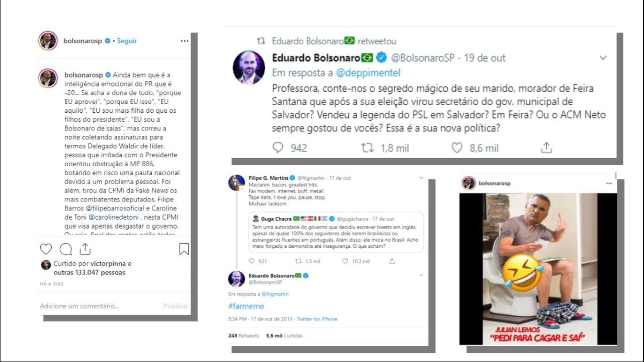Open Eduardo Bolsonaro profile avatar in large tweet

[x=249, y=67]
